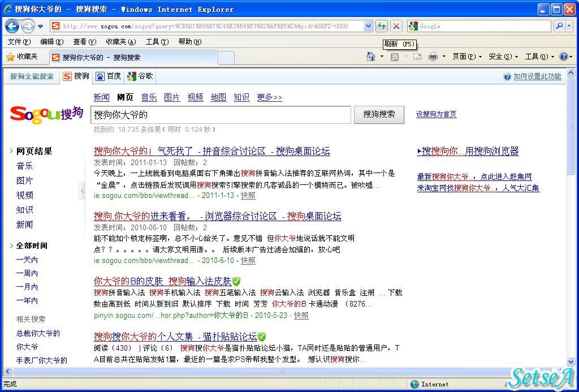Filter results by 一年内 time range
The image size is (579, 392).
click(x=27, y=300)
